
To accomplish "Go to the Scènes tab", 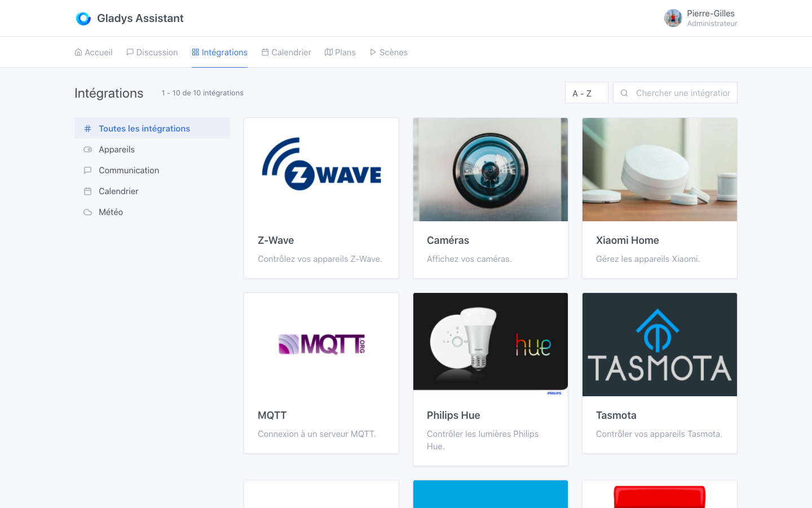I will (389, 52).
